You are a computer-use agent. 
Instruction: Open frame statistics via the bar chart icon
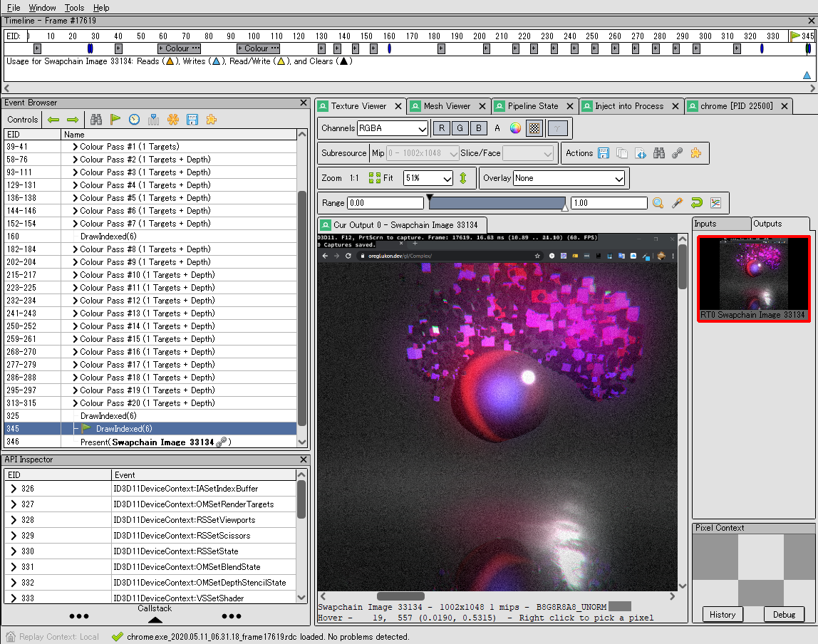pos(152,120)
